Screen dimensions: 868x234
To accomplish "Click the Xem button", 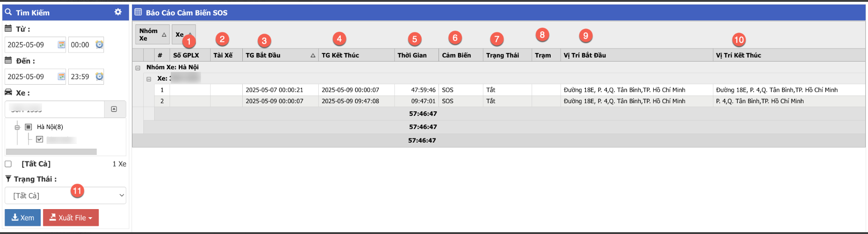I will pyautogui.click(x=23, y=218).
